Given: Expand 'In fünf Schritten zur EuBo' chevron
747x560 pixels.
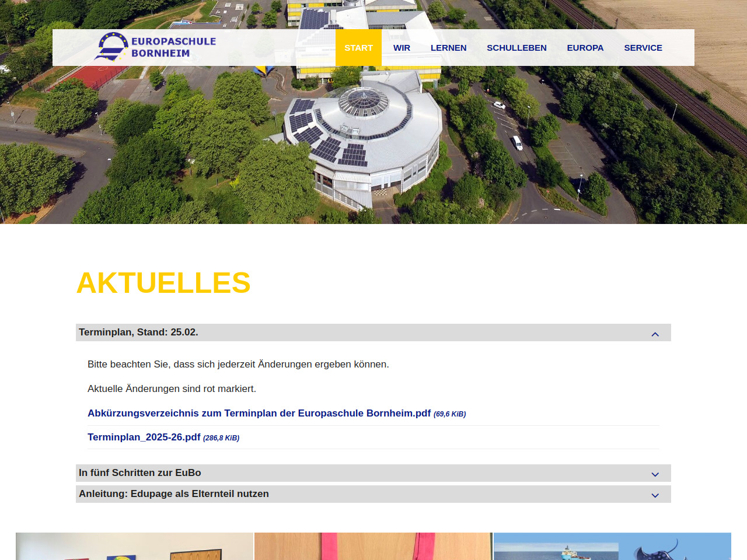Looking at the screenshot, I should click(x=655, y=474).
